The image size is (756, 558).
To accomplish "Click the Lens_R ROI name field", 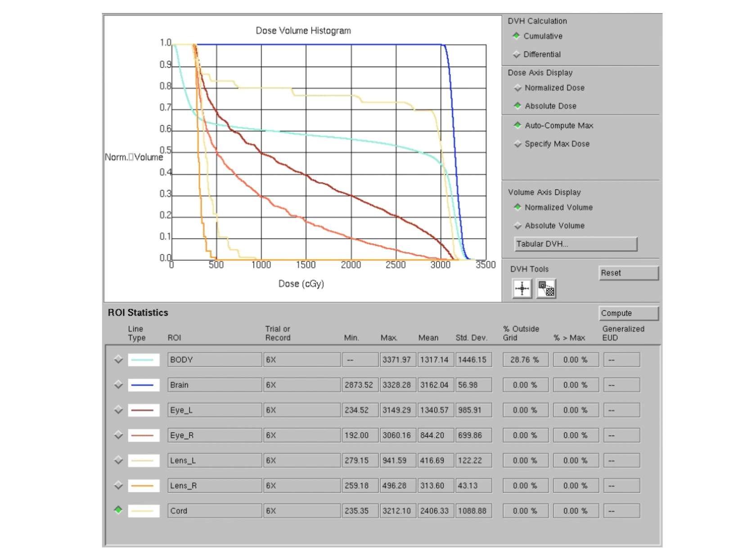I will pyautogui.click(x=214, y=485).
